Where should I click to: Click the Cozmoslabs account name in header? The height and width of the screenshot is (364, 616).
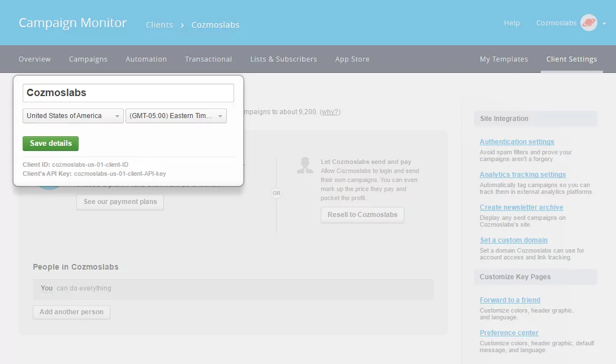556,23
